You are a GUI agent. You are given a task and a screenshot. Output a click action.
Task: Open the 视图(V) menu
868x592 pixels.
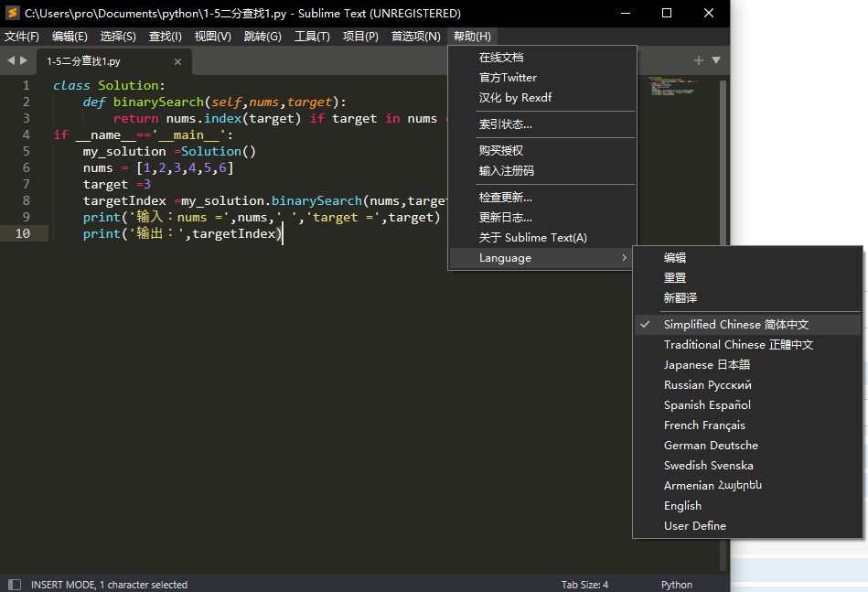click(x=212, y=36)
